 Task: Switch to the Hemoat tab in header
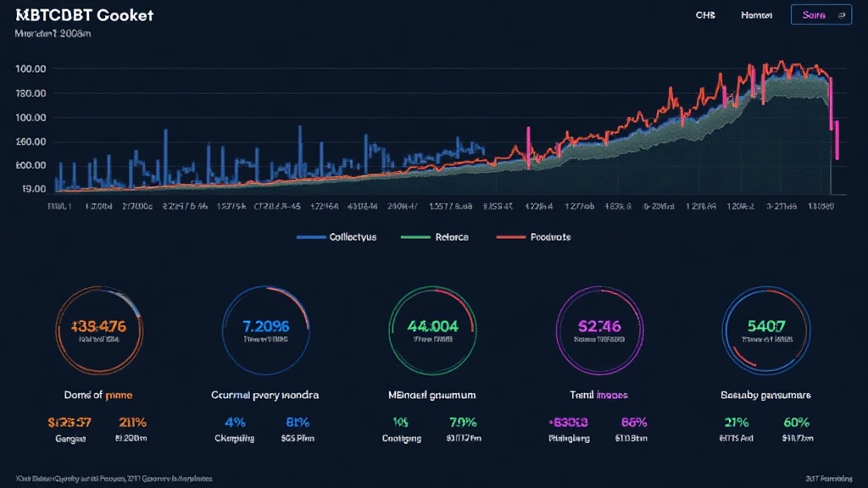pos(757,15)
